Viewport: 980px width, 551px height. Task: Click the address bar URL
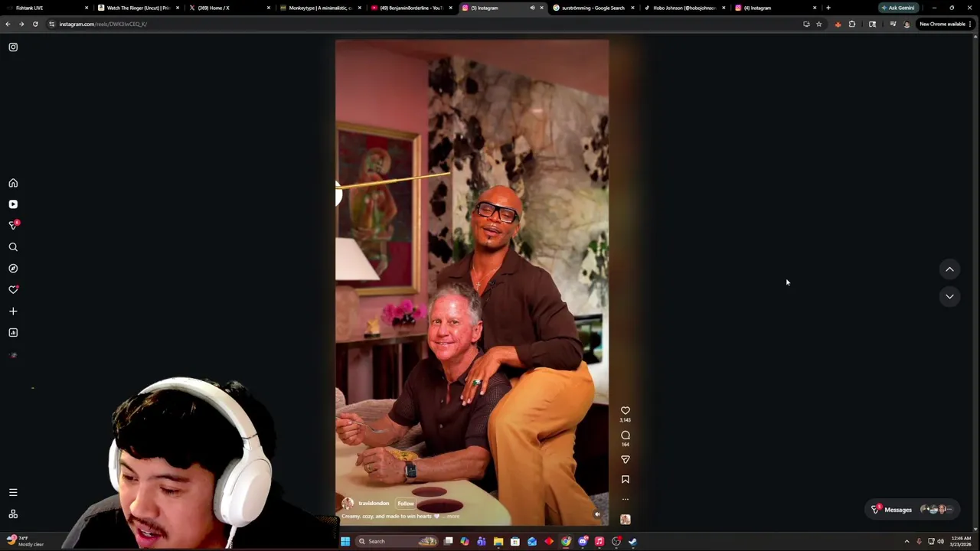click(103, 24)
